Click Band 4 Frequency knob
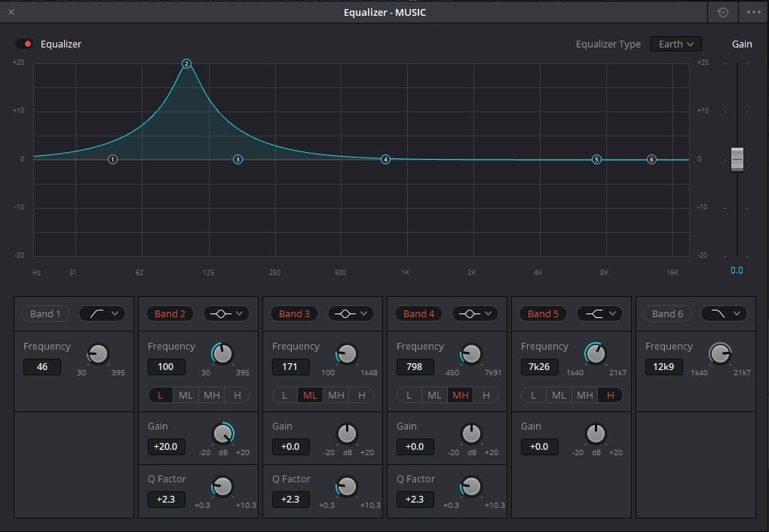This screenshot has height=532, width=769. point(471,353)
